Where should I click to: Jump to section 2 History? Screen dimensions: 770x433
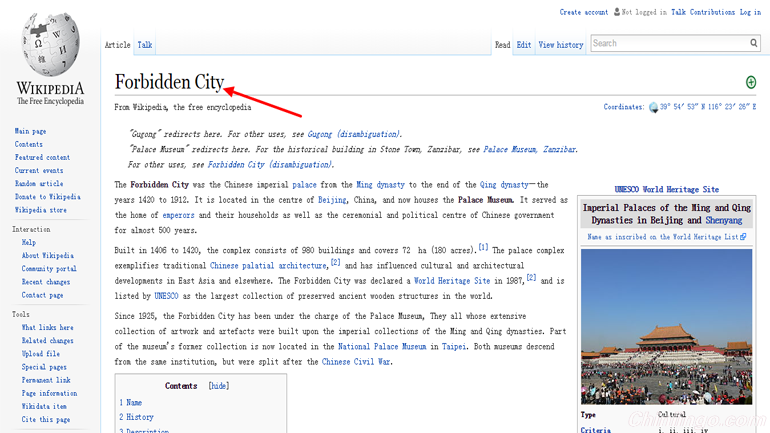point(137,417)
